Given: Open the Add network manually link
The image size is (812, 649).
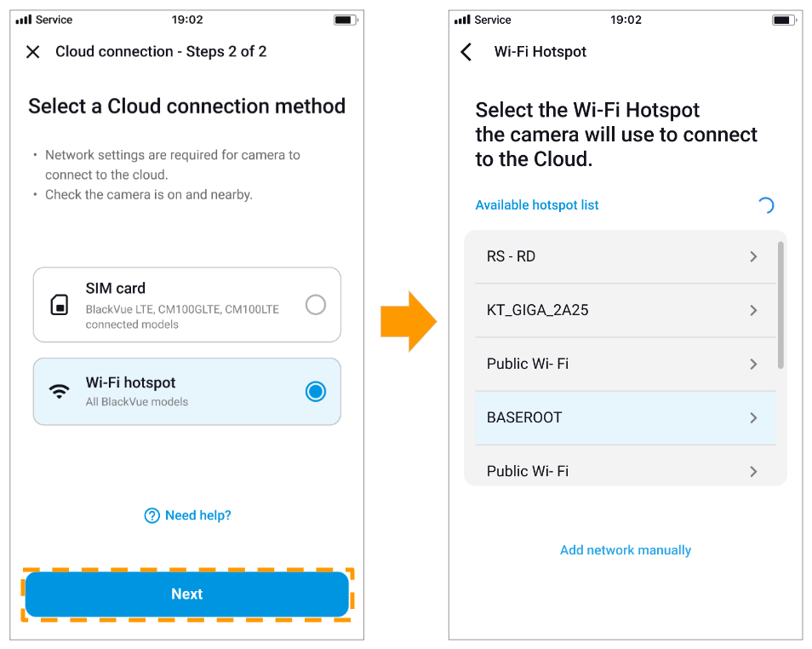Looking at the screenshot, I should tap(626, 550).
